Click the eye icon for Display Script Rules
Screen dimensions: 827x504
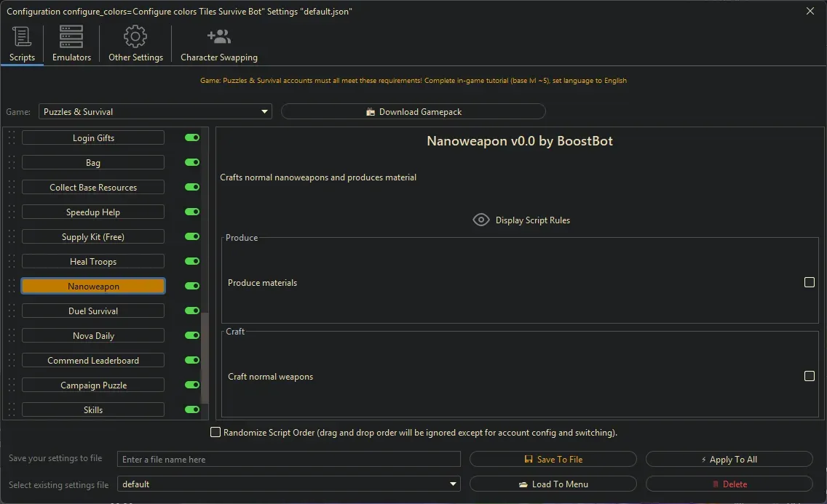point(481,220)
